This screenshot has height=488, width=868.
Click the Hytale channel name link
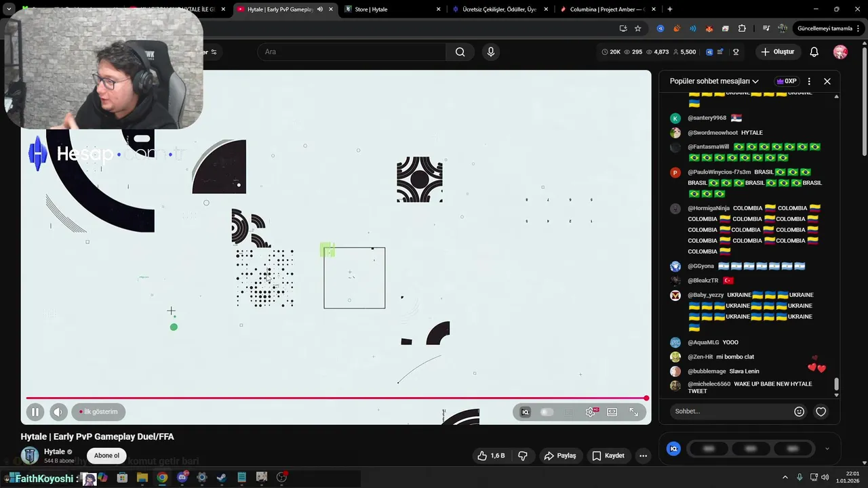[x=54, y=451]
